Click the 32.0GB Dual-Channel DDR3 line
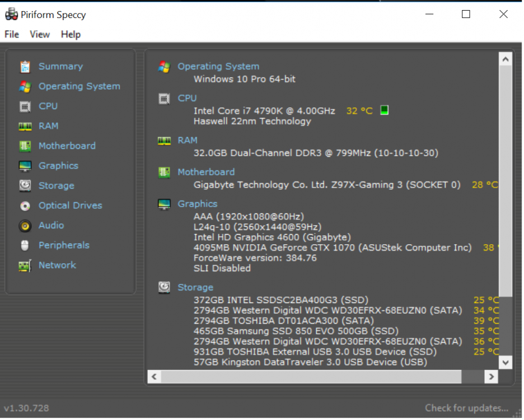Image resolution: width=524 pixels, height=420 pixels. pyautogui.click(x=317, y=153)
